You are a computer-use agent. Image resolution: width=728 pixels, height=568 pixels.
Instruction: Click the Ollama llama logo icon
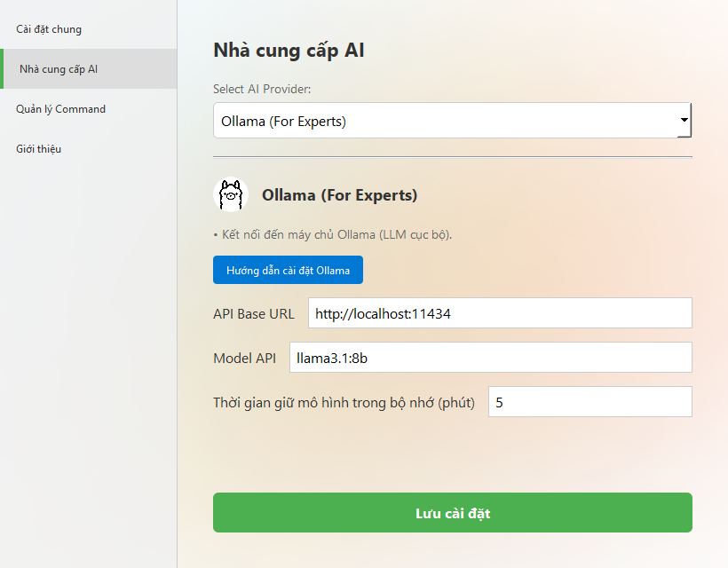click(231, 195)
